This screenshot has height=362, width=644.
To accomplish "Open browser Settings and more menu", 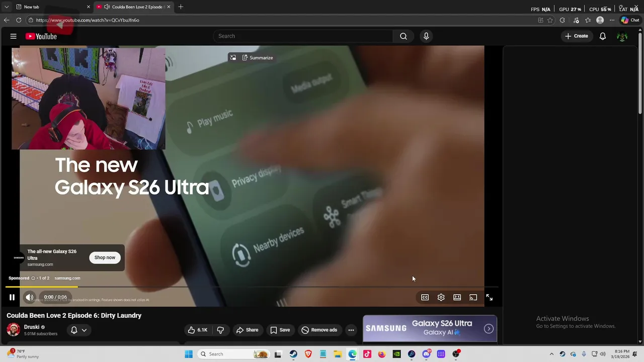I will point(612,20).
